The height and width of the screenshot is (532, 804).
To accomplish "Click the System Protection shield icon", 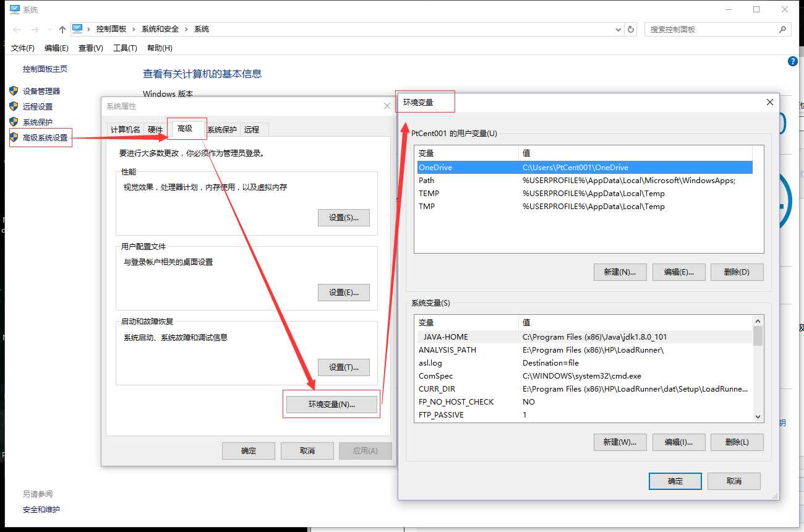I will click(x=14, y=122).
